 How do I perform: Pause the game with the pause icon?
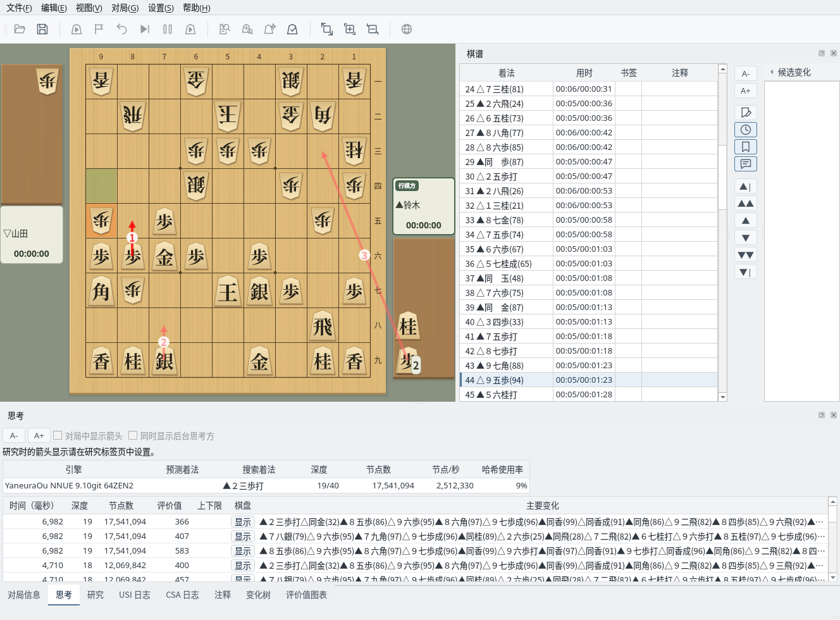pos(168,29)
